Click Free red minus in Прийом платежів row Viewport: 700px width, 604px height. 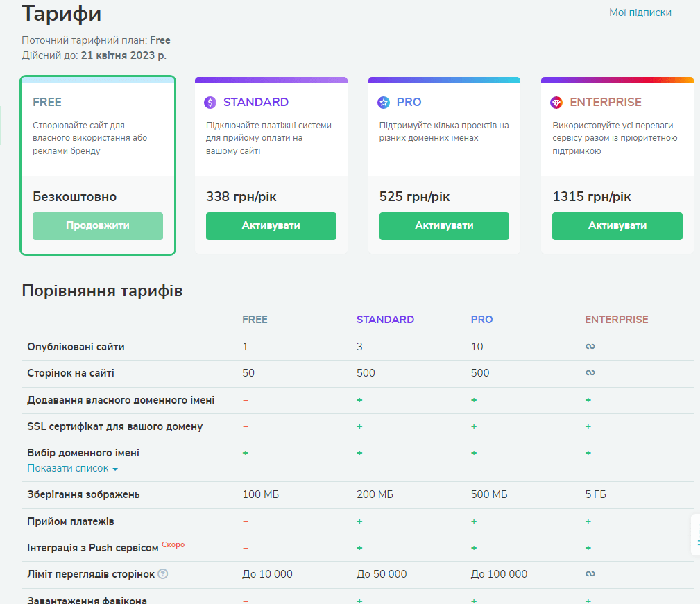(246, 521)
